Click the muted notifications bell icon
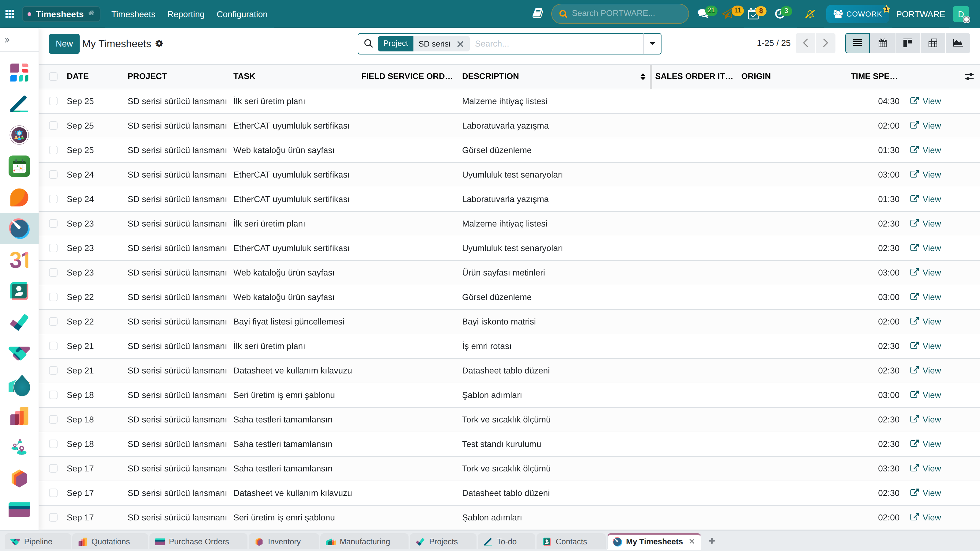Viewport: 980px width, 551px height. coord(810,14)
